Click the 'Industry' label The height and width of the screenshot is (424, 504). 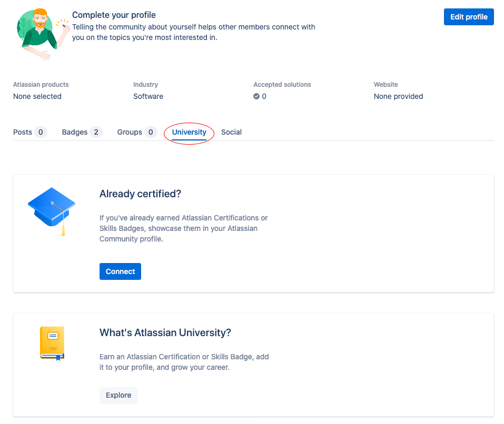[x=145, y=84]
